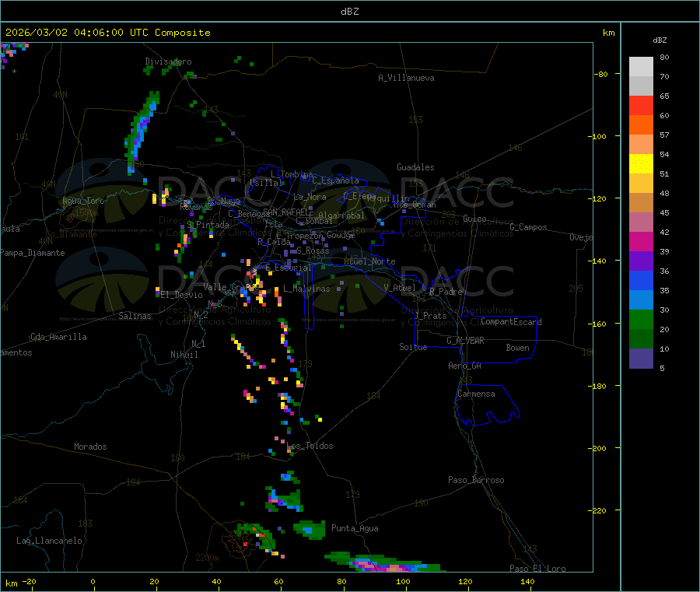Image resolution: width=700 pixels, height=592 pixels.
Task: Click the CompantEscard map label
Action: coord(511,322)
